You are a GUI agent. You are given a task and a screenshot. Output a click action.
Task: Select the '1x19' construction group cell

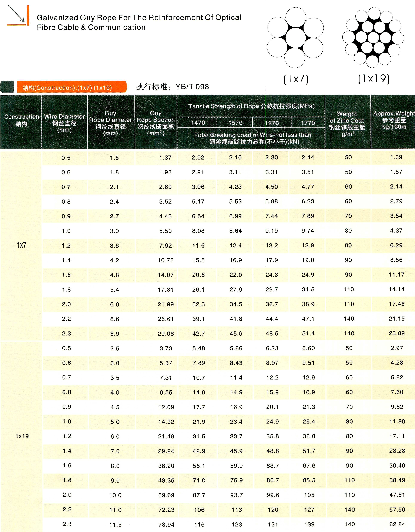point(22,436)
